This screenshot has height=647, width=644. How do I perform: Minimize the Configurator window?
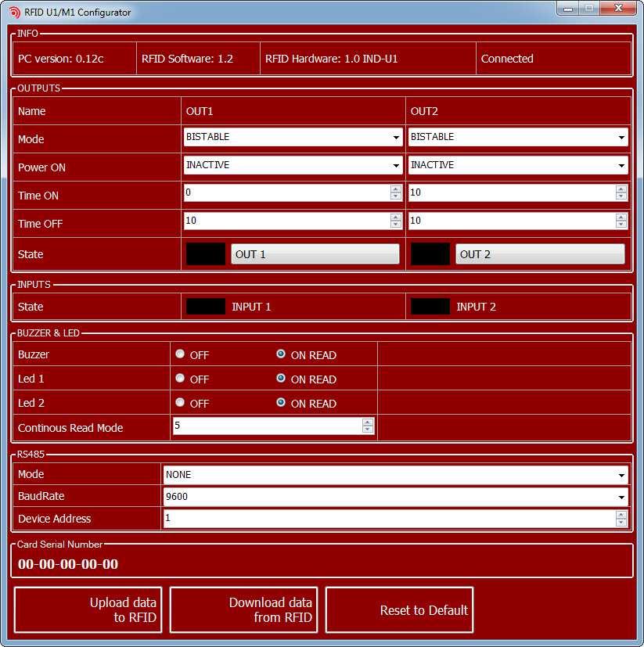568,9
